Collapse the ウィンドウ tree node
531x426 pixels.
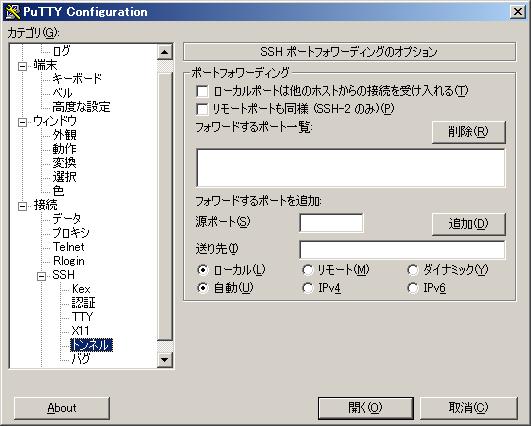tap(22, 122)
